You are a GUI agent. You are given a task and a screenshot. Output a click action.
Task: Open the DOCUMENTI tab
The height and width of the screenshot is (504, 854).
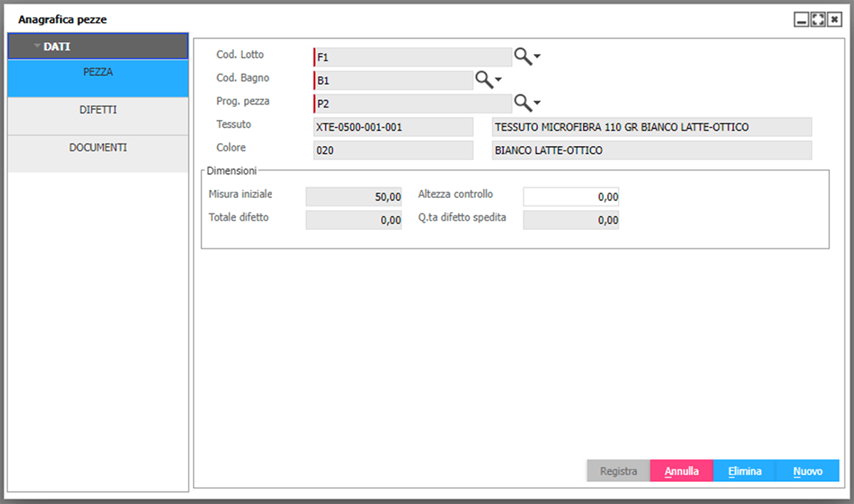(97, 154)
